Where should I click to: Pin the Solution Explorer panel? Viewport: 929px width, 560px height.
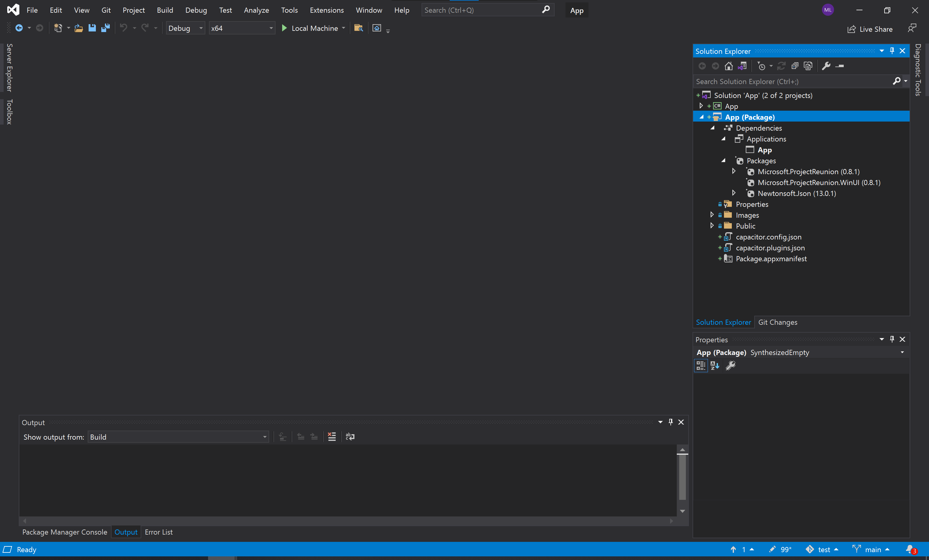click(892, 51)
